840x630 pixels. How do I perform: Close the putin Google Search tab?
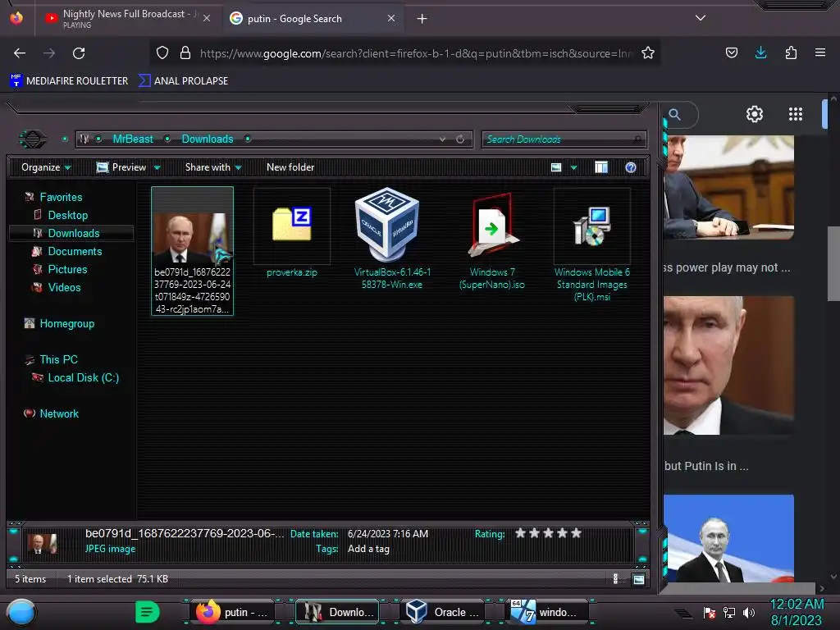pos(391,18)
